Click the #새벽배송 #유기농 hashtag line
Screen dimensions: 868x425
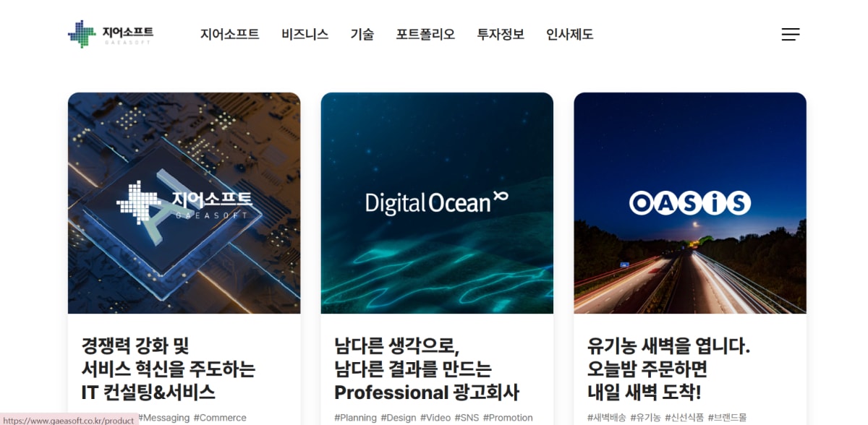point(667,418)
